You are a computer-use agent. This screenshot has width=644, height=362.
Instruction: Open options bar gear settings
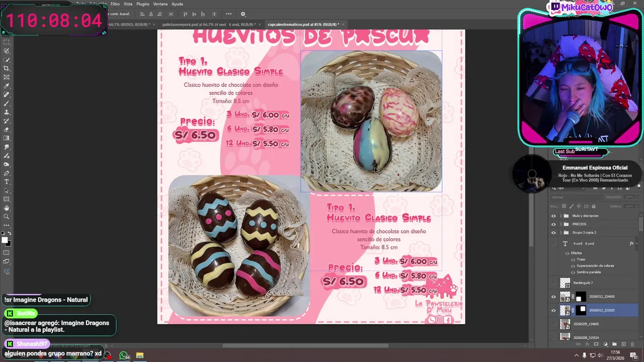243,14
